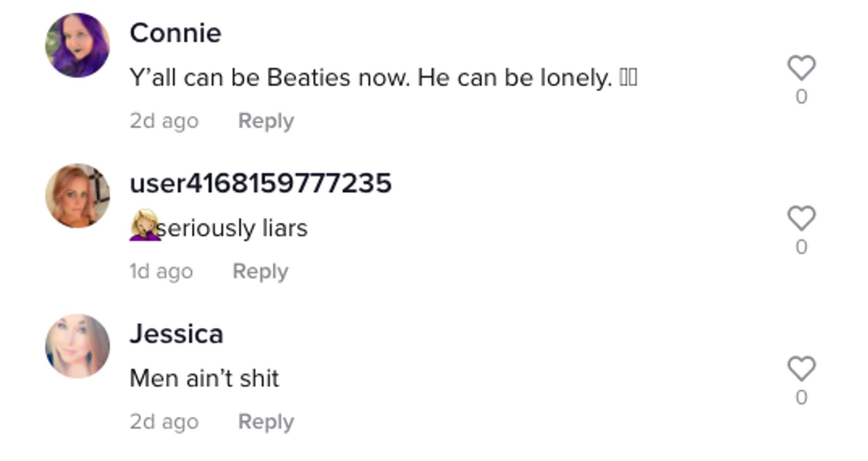Reply to Jessica's comment
The height and width of the screenshot is (461, 868).
(x=266, y=422)
